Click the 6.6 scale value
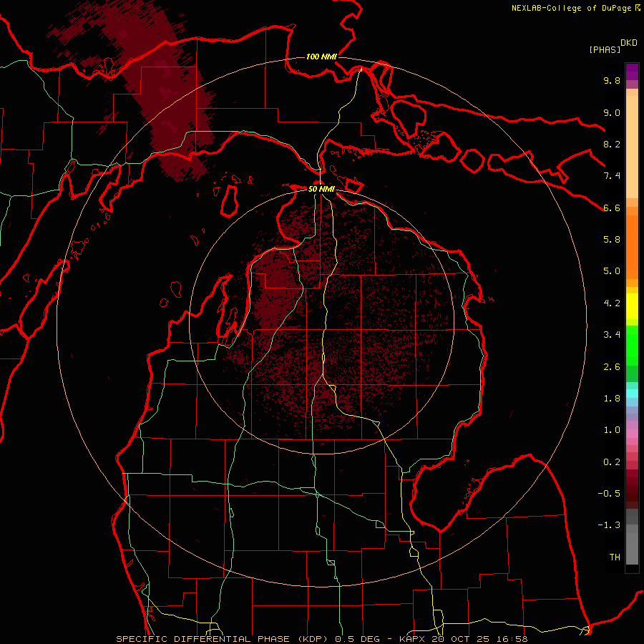Viewport: 644px width, 644px height. click(612, 208)
